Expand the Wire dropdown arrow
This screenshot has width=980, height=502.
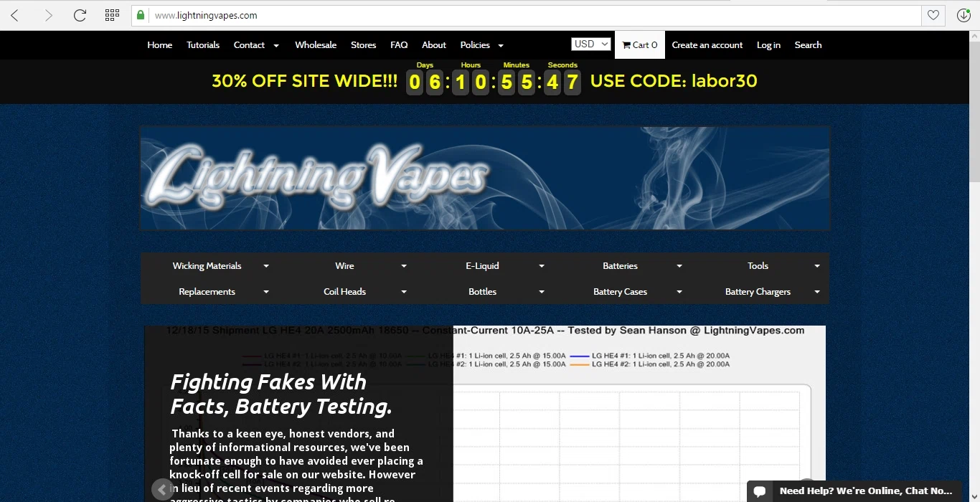point(404,266)
